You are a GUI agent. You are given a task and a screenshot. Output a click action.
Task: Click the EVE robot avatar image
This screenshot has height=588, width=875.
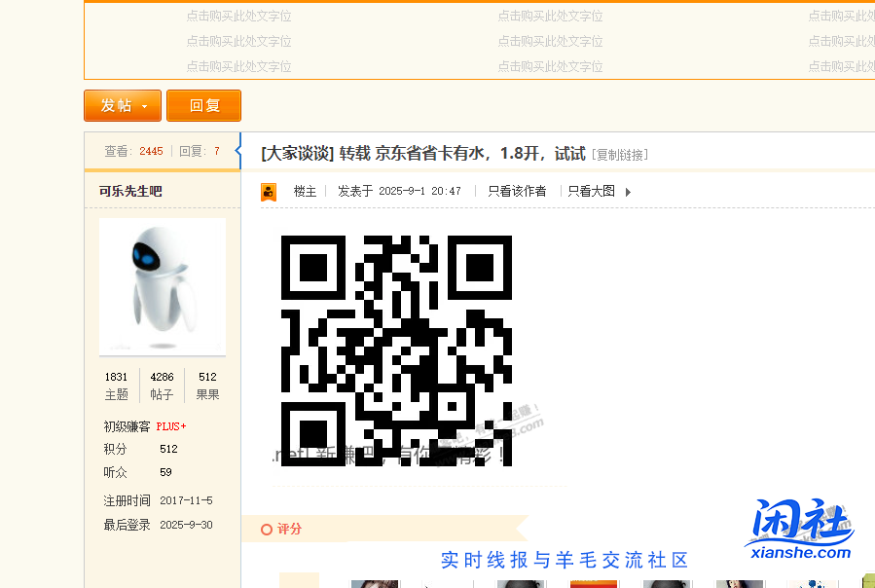[x=162, y=285]
